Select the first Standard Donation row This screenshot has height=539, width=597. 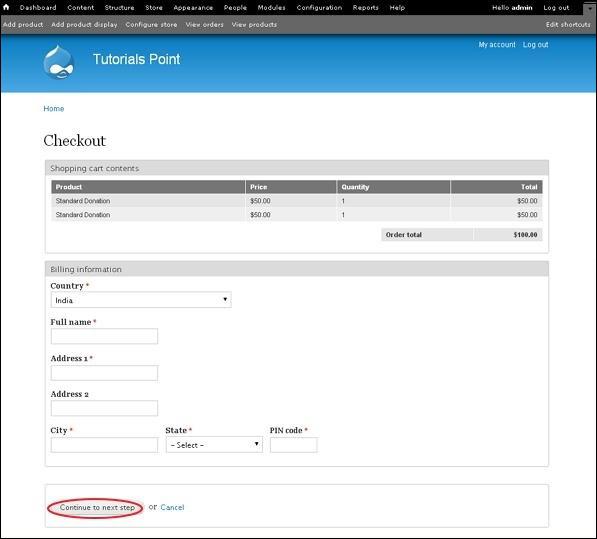(x=297, y=201)
